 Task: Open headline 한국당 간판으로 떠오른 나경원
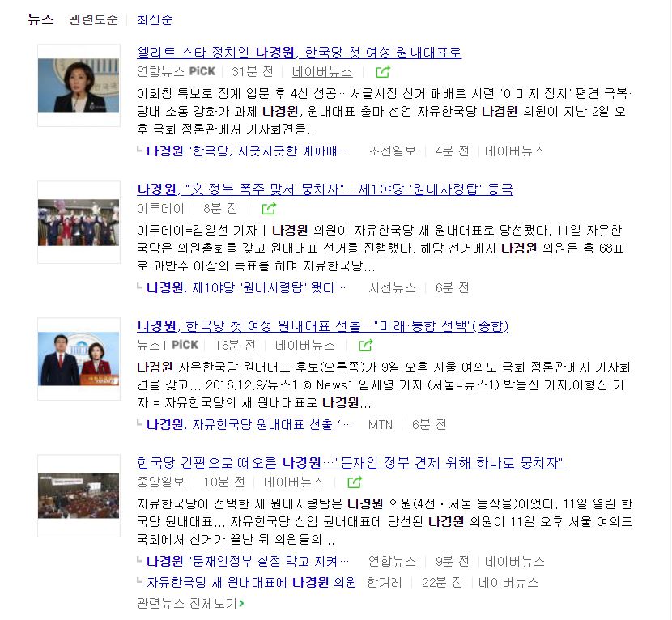click(350, 463)
